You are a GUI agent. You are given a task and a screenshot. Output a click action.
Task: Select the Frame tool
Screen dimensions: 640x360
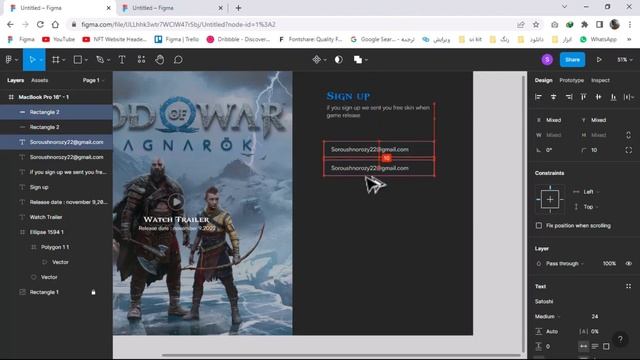(x=56, y=60)
